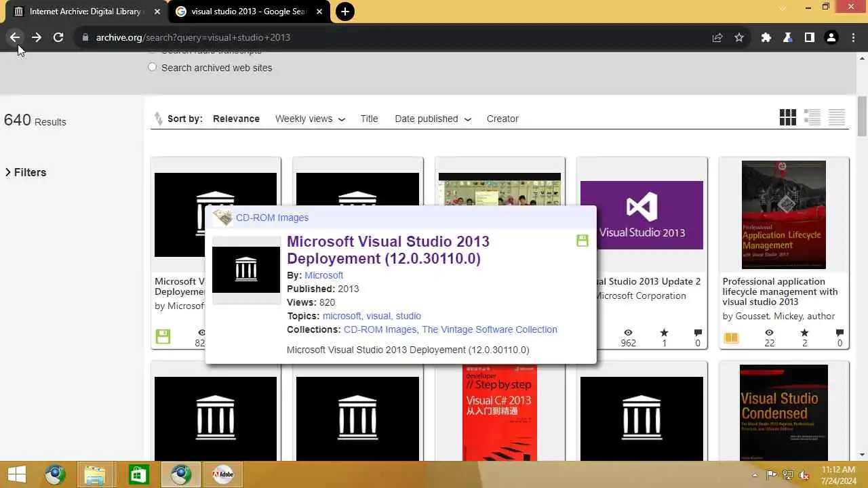Open Professional application lifecycle management title

point(780,291)
